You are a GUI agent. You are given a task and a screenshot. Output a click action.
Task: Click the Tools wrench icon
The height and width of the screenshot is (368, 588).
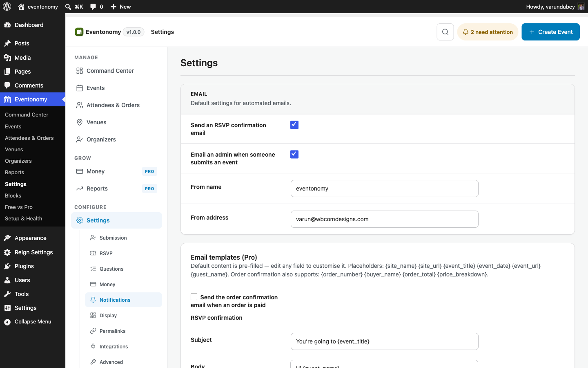tap(7, 294)
